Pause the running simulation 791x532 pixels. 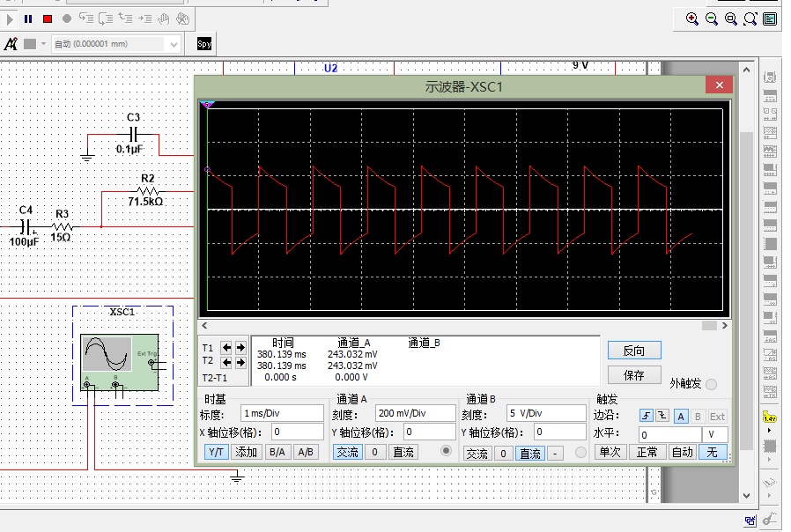point(28,19)
